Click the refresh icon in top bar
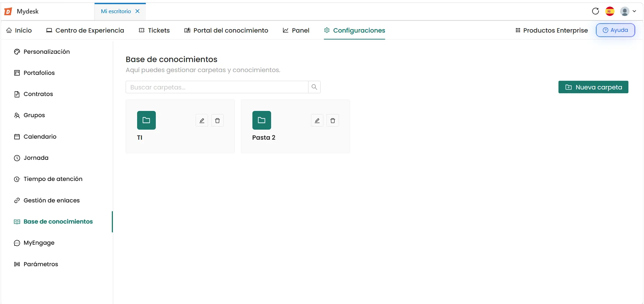The image size is (644, 304). (x=596, y=11)
